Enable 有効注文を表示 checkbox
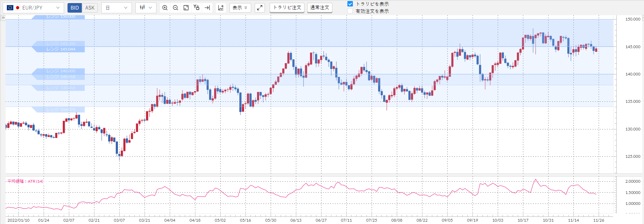The height and width of the screenshot is (224, 644). click(350, 11)
